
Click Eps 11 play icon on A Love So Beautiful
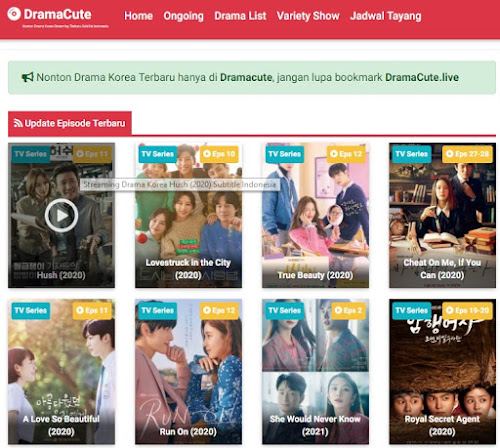tap(80, 310)
